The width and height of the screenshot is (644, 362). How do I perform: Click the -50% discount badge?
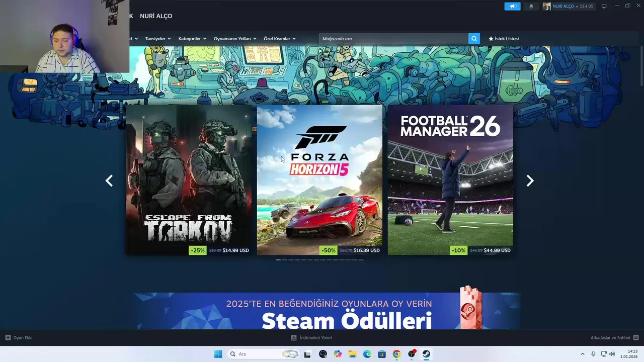pyautogui.click(x=328, y=250)
